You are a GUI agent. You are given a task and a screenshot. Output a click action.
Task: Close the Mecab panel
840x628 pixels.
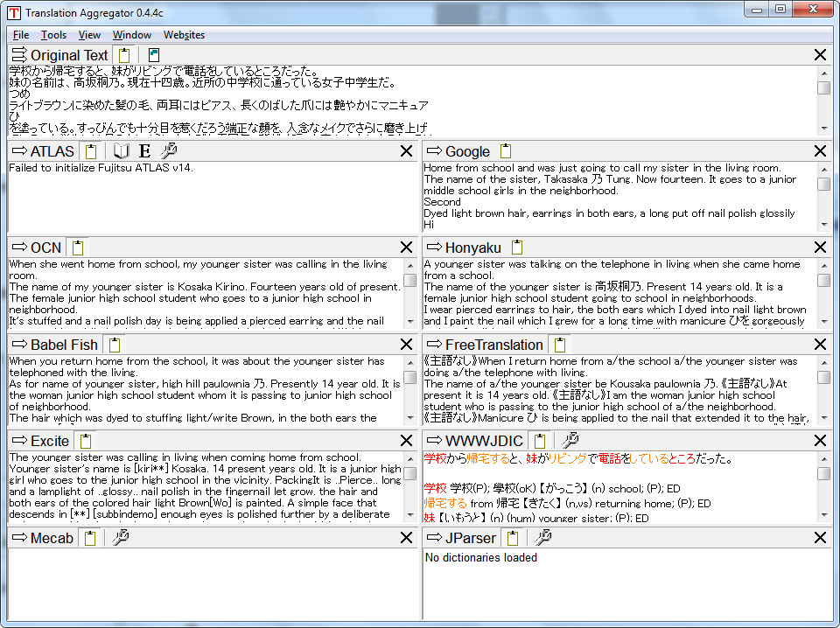coord(406,538)
